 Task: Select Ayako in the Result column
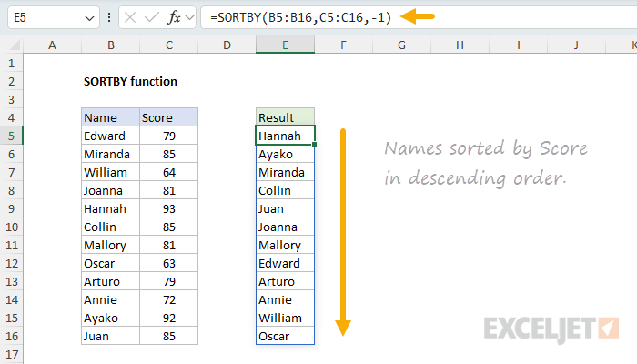(285, 154)
